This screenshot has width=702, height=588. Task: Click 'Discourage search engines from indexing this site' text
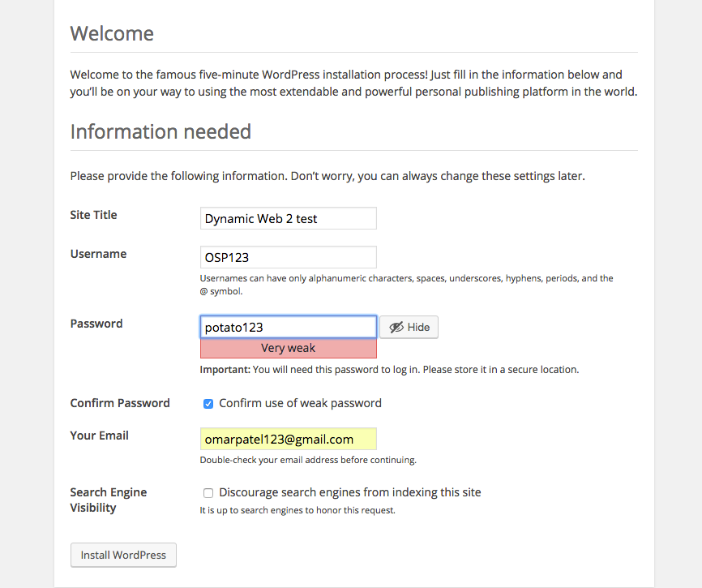[349, 492]
